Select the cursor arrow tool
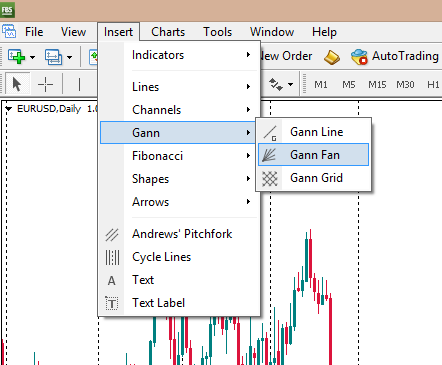The height and width of the screenshot is (365, 442). click(x=17, y=84)
